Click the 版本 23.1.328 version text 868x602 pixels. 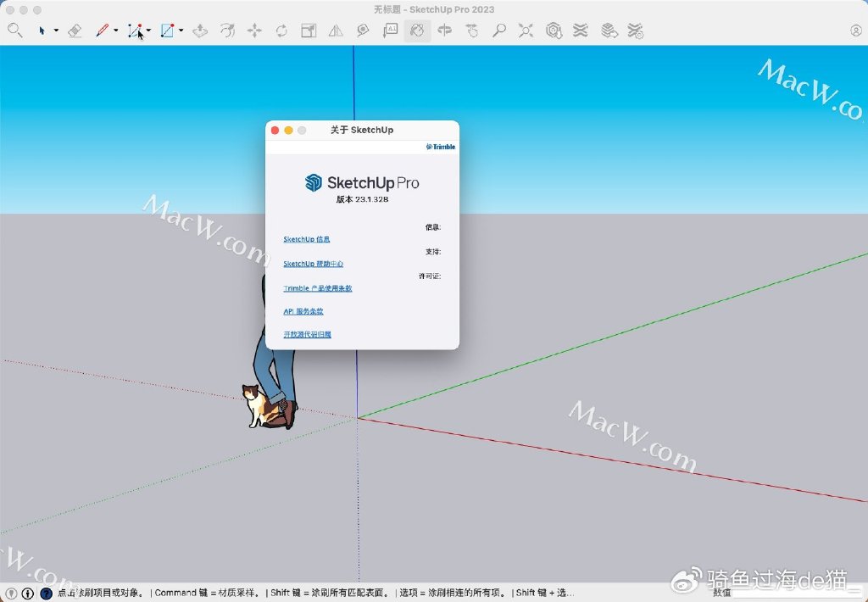(x=362, y=199)
